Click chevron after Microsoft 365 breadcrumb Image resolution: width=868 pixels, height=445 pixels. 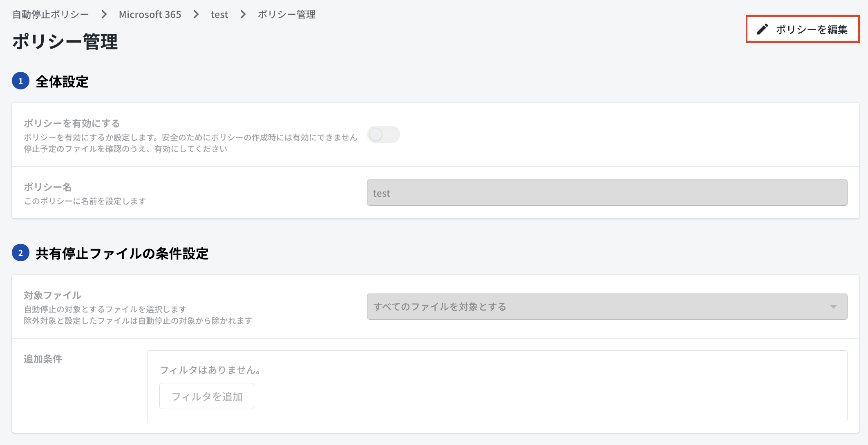pyautogui.click(x=196, y=14)
